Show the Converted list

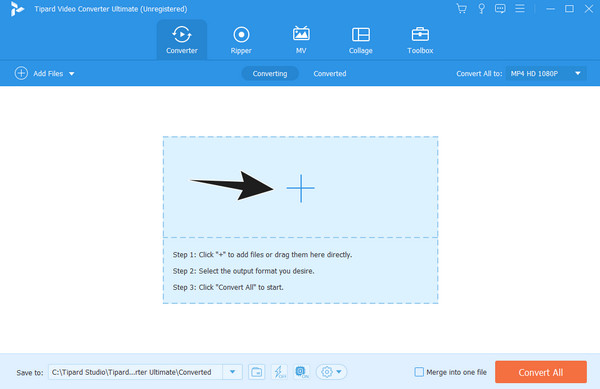pos(330,73)
